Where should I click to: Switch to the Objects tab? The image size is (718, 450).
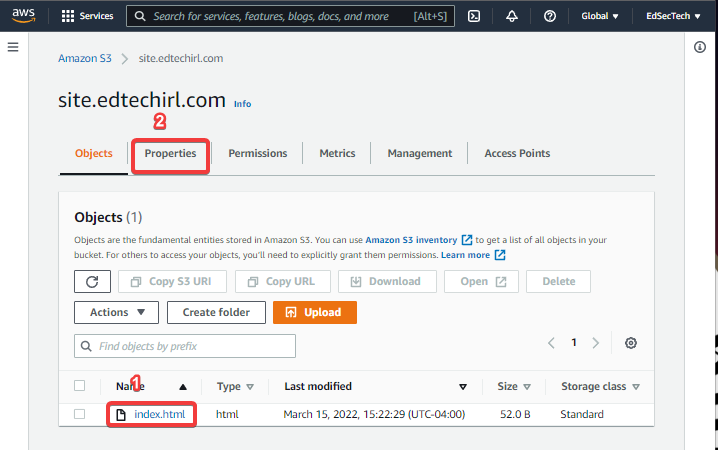click(x=93, y=153)
